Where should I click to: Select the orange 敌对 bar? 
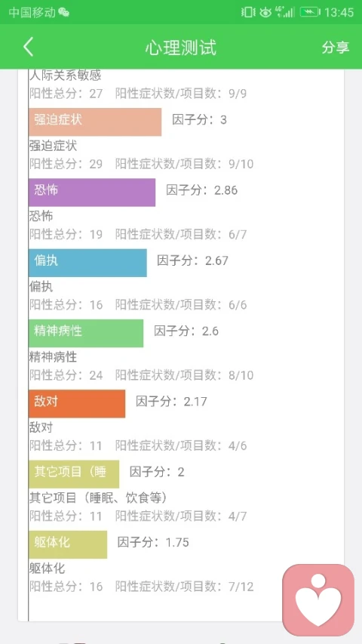(x=77, y=404)
